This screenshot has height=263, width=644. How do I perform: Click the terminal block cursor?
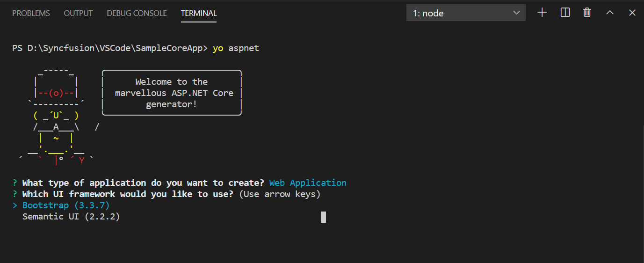[323, 217]
